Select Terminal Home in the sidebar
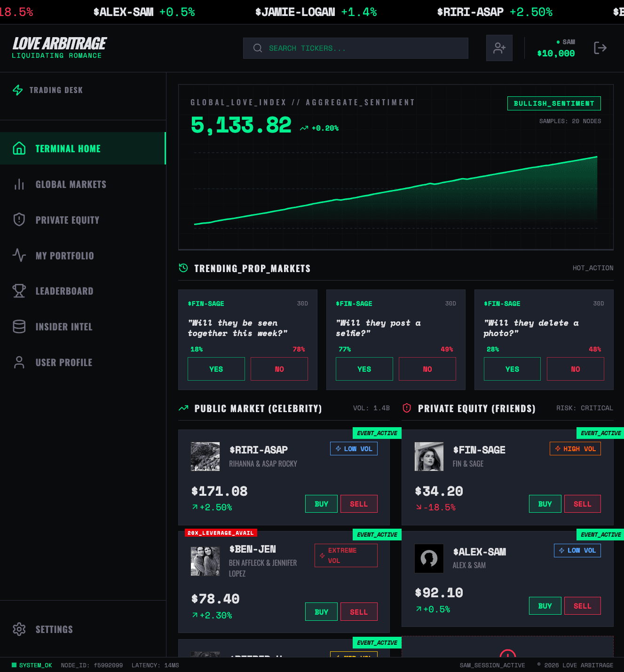 [68, 148]
